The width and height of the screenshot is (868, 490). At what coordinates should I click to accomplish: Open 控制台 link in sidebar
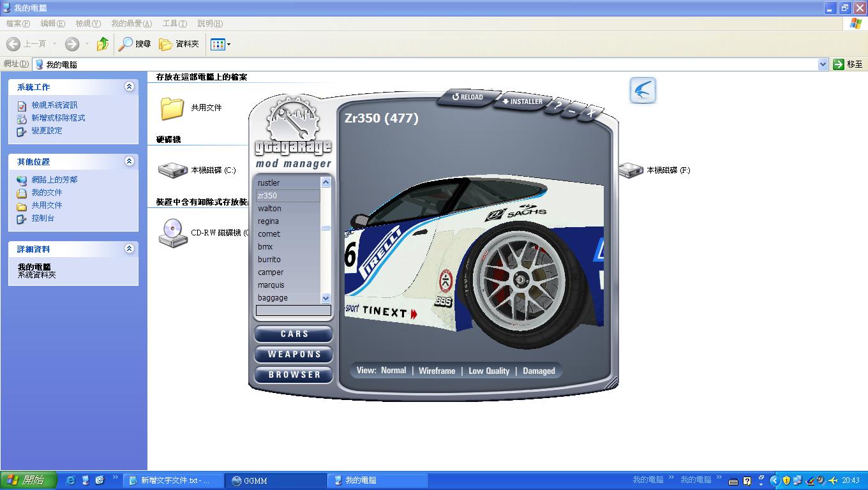tap(43, 218)
